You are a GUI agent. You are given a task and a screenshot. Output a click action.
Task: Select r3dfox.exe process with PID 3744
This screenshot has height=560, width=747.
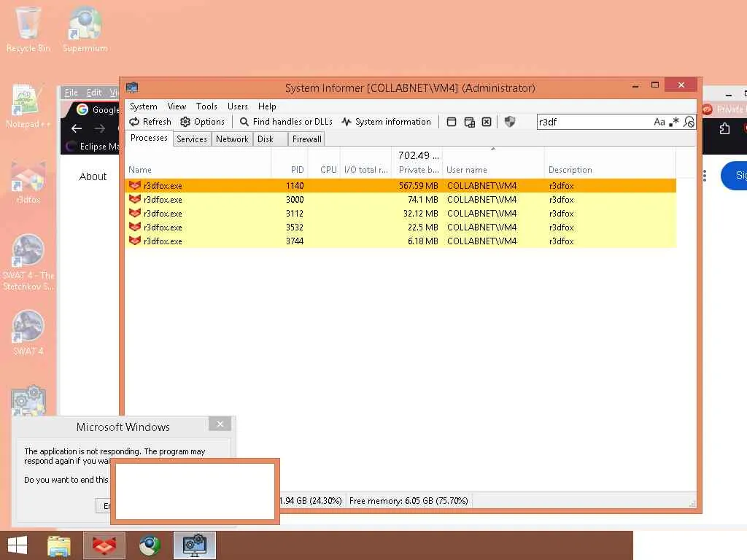click(400, 241)
